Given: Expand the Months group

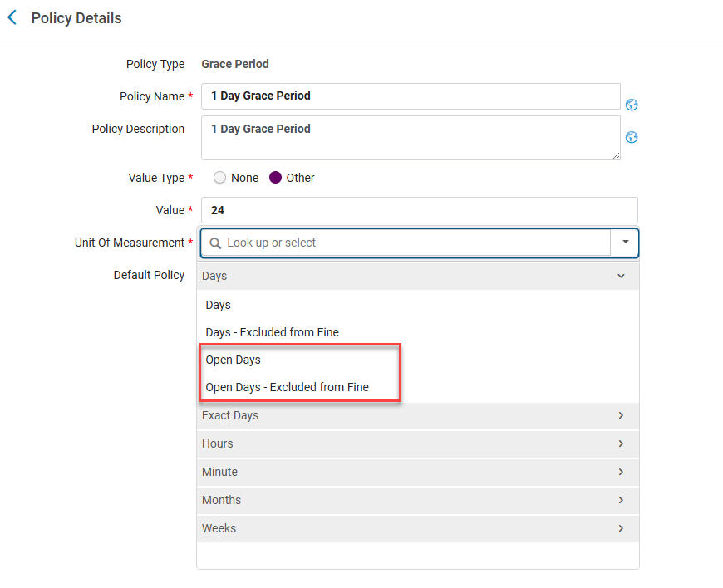Looking at the screenshot, I should [621, 500].
